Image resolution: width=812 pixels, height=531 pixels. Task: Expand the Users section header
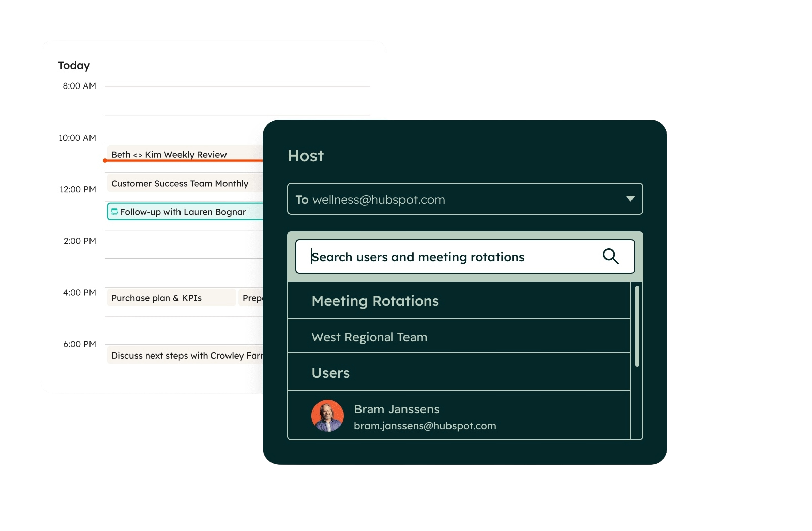[x=331, y=373]
